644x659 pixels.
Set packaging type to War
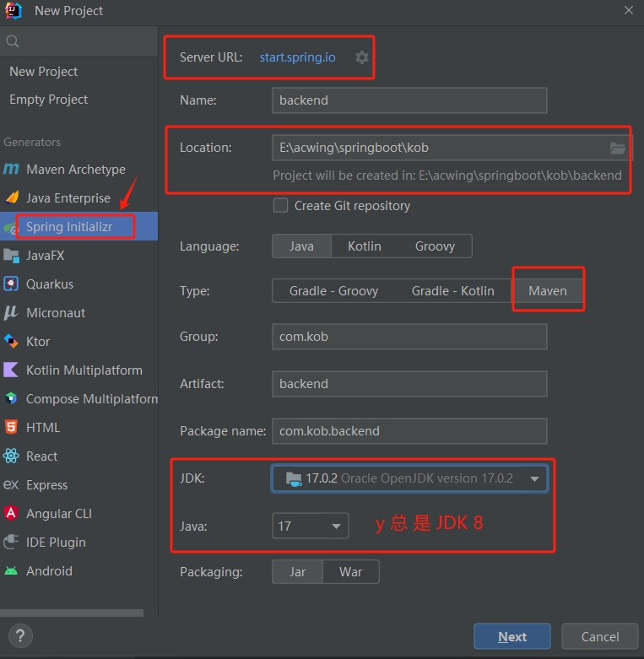[x=350, y=572]
